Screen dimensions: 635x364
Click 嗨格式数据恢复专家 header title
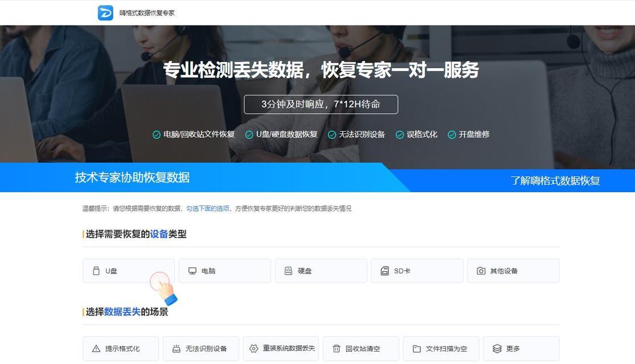pyautogui.click(x=147, y=13)
